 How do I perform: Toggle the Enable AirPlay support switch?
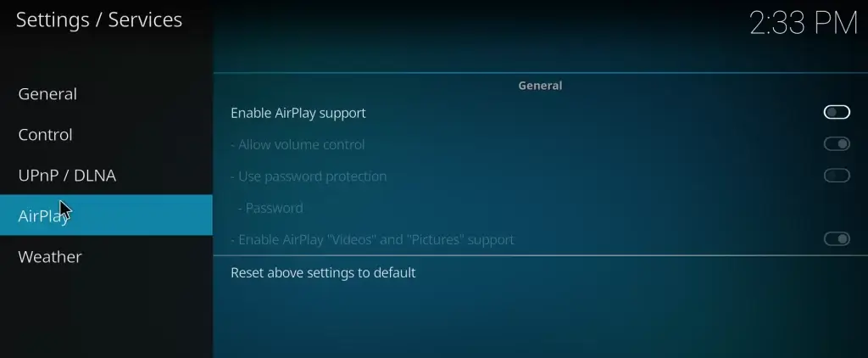837,113
